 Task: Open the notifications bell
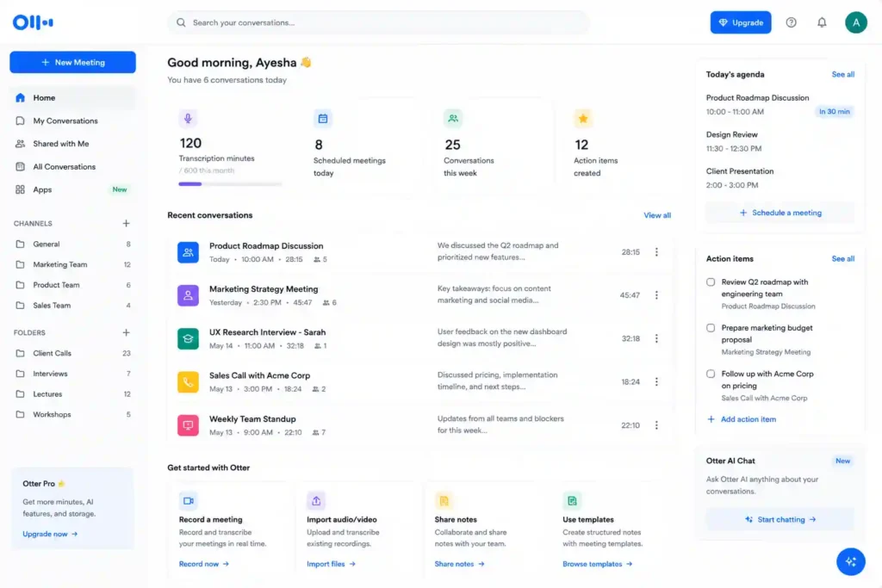tap(822, 22)
